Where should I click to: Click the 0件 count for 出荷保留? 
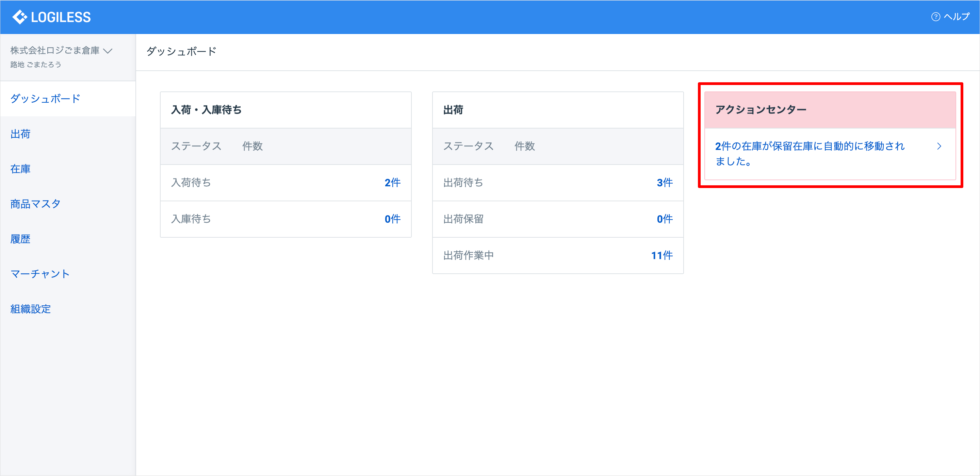[x=665, y=219]
